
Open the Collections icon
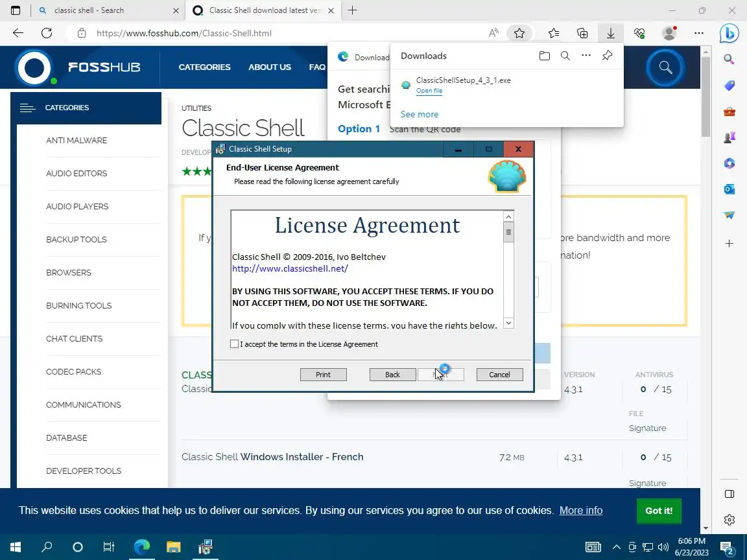582,33
